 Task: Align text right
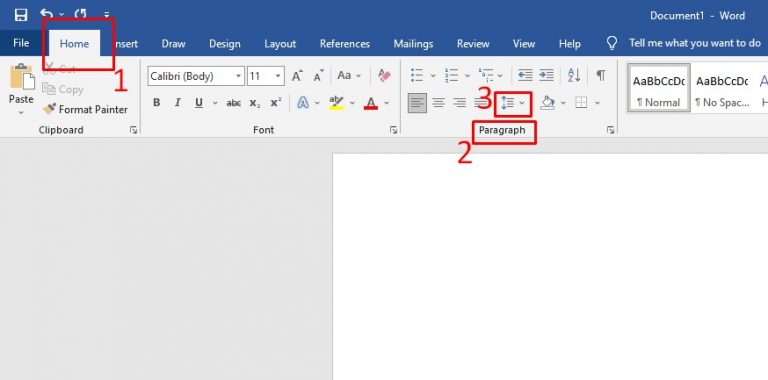click(x=459, y=103)
